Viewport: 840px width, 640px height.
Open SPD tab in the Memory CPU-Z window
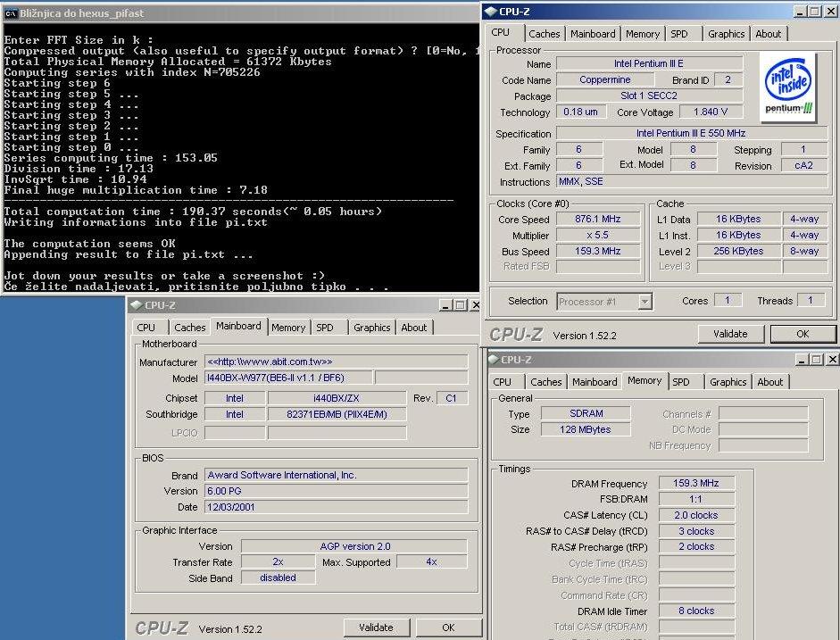click(681, 382)
